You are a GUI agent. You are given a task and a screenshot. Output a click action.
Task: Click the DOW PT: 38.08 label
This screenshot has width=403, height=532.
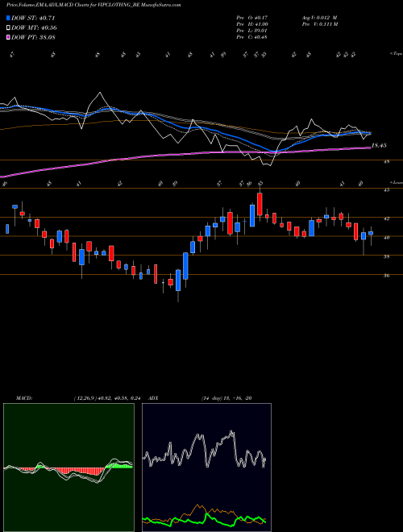33,37
